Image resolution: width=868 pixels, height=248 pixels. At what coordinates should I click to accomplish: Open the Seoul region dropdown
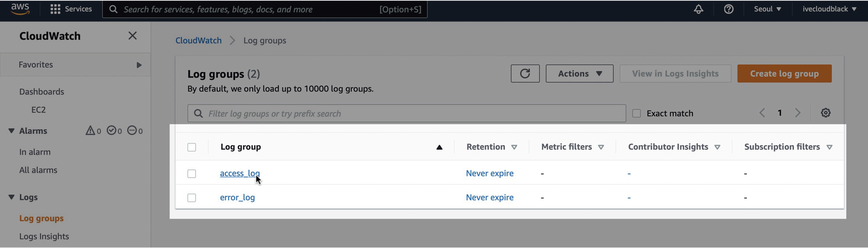[767, 9]
